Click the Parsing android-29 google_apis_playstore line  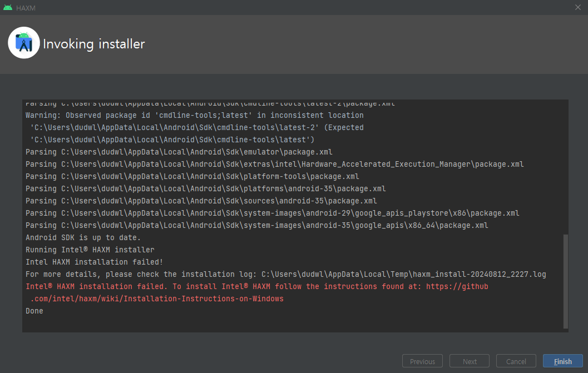click(x=272, y=213)
